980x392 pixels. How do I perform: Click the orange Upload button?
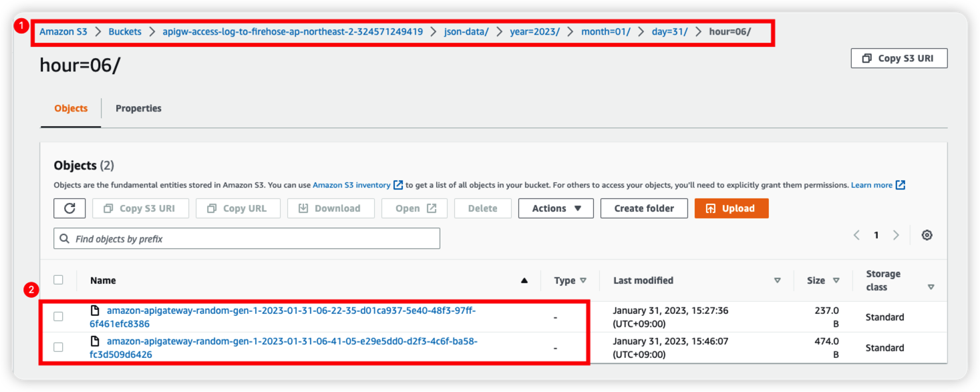point(731,208)
